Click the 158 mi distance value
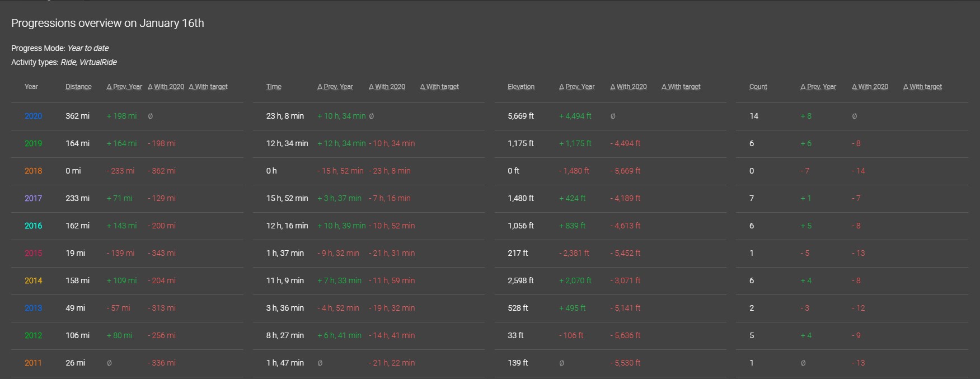 [77, 280]
